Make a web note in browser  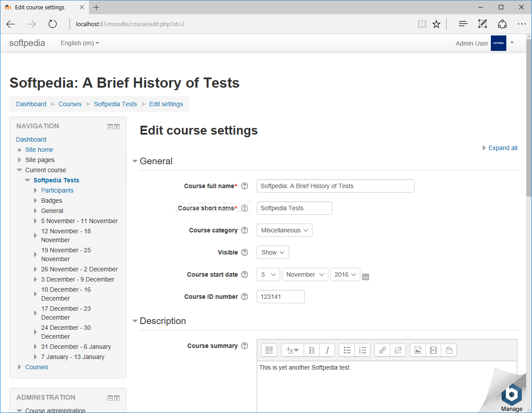(482, 24)
